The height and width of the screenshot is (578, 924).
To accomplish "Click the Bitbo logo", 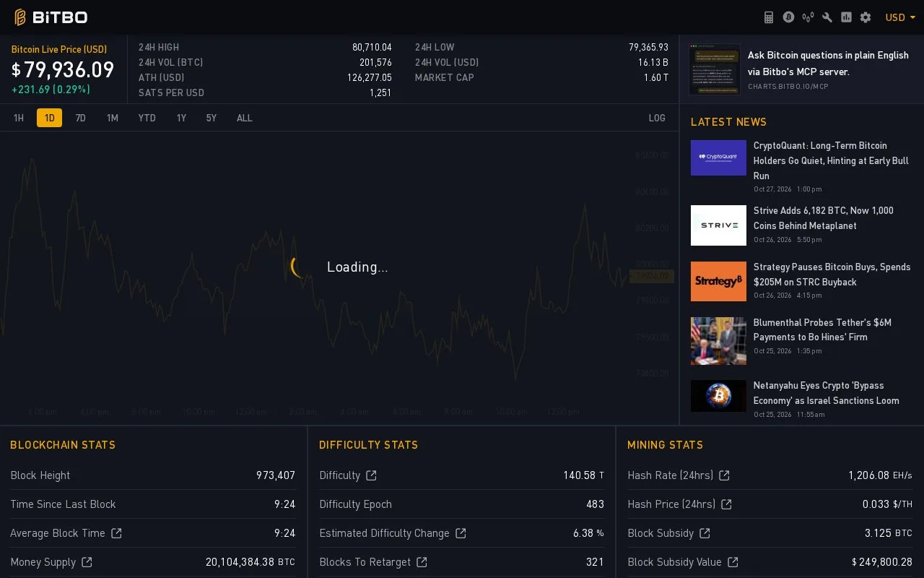I will pyautogui.click(x=51, y=17).
